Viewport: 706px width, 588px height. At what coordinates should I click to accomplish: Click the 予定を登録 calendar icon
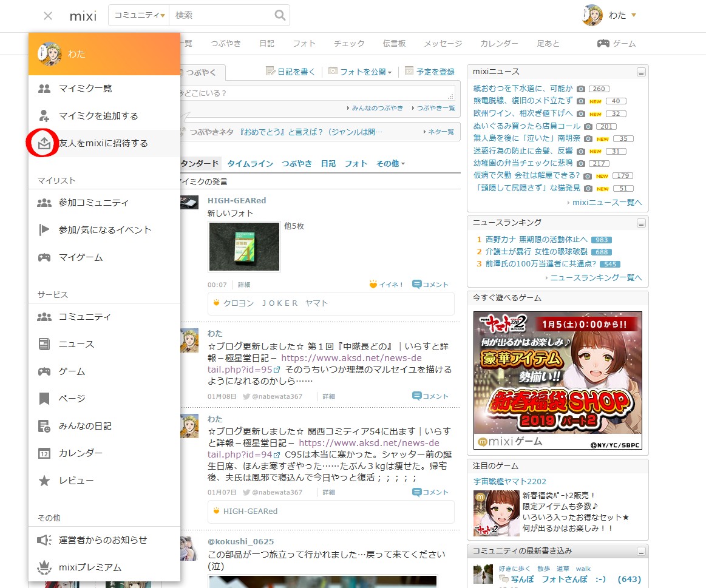click(409, 70)
